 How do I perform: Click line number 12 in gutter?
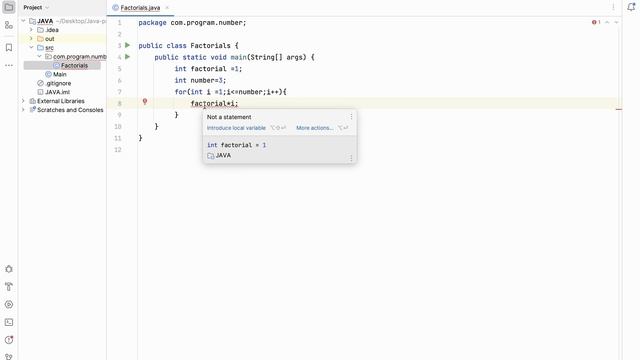(118, 150)
